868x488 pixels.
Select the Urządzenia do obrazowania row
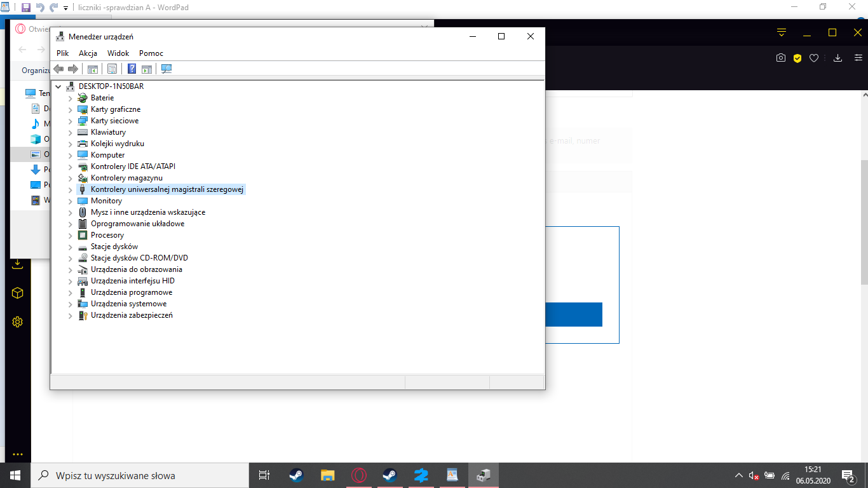tap(137, 269)
